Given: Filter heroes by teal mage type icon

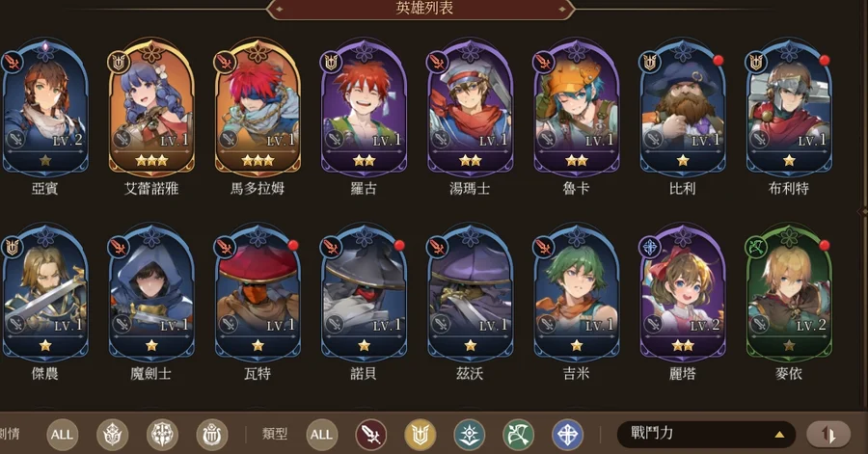Looking at the screenshot, I should tap(470, 435).
